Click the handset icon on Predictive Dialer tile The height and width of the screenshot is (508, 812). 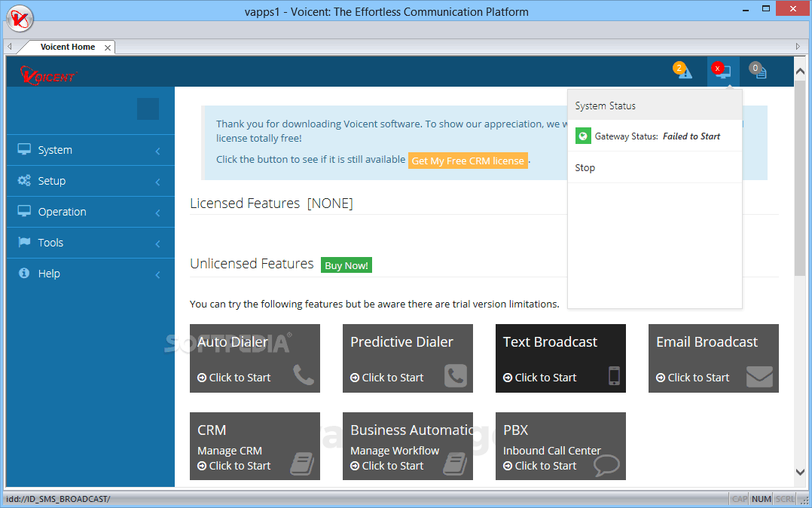[x=456, y=375]
